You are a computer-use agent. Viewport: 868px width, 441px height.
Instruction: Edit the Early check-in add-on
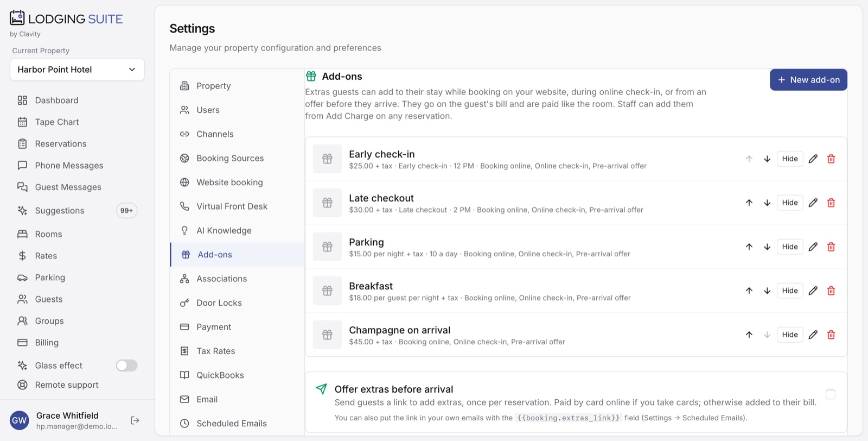[x=813, y=159]
